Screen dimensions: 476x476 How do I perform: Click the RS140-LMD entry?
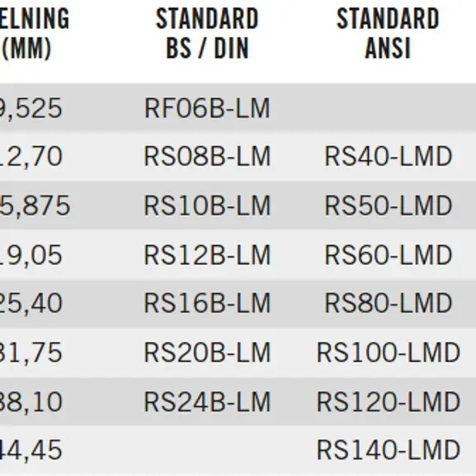point(389,450)
